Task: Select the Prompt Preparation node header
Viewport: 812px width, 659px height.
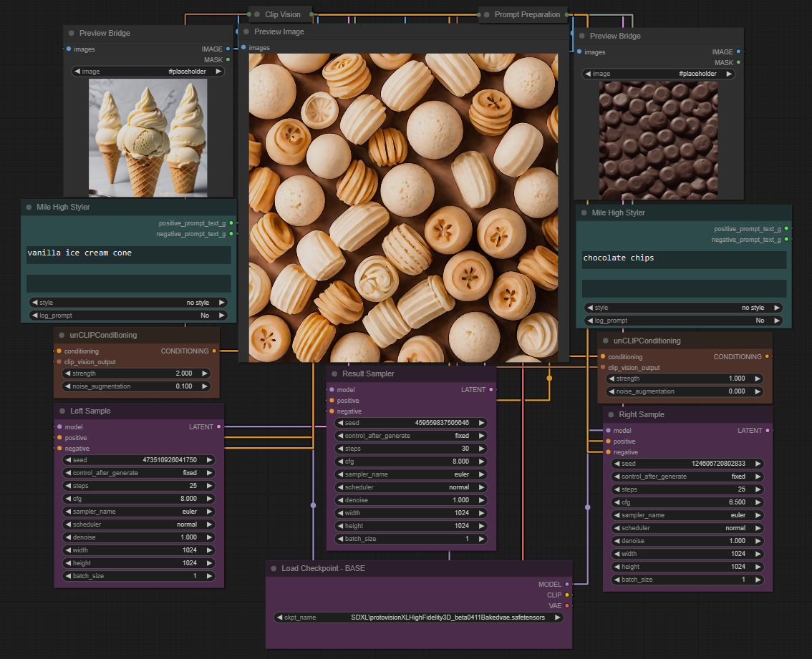Action: [x=528, y=14]
